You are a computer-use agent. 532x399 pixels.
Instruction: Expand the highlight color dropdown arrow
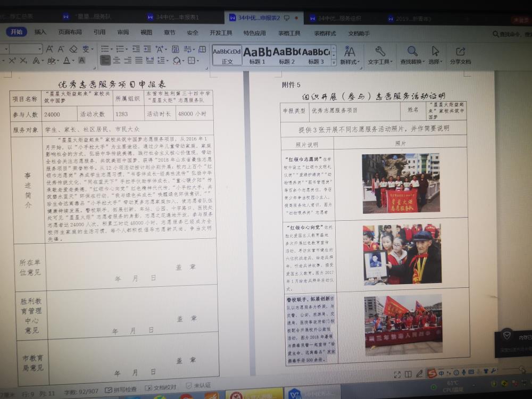[57, 61]
